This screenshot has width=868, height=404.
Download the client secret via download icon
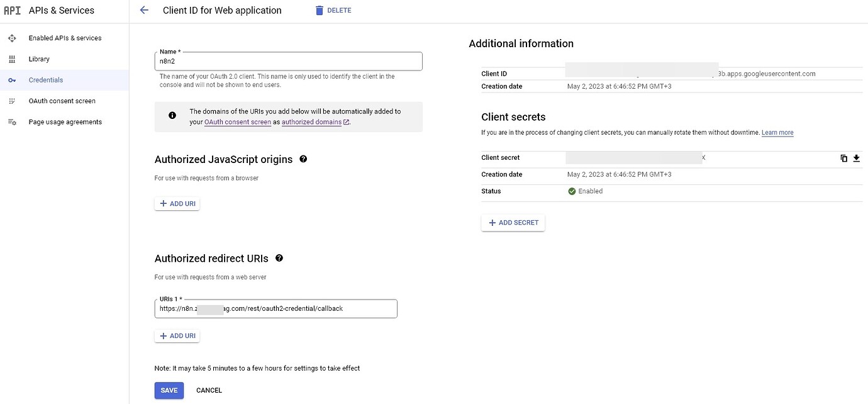pos(856,158)
